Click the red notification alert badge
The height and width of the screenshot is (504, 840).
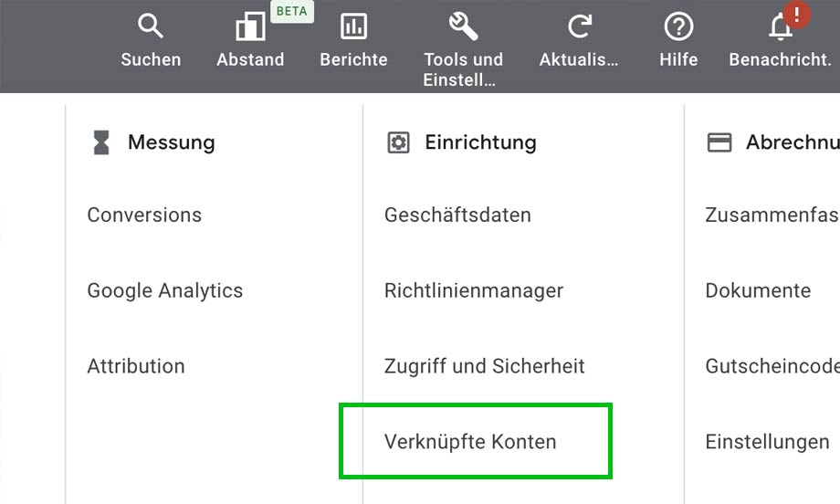point(797,14)
